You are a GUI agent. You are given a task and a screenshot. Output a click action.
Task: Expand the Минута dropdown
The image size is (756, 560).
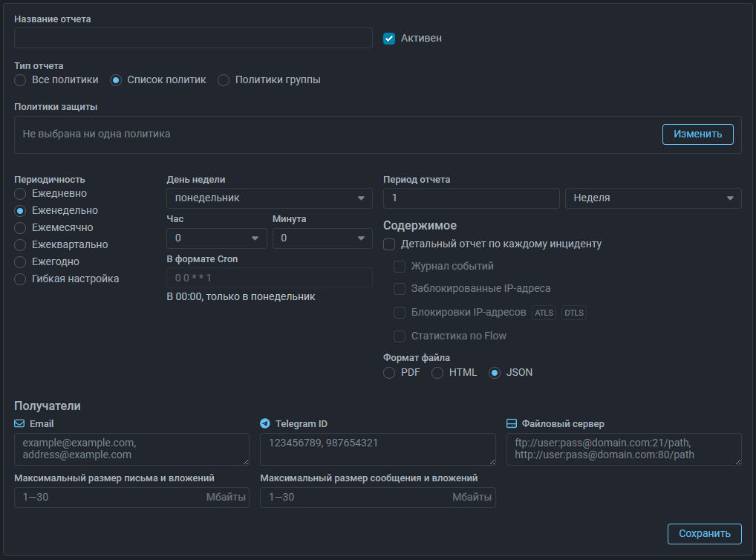(322, 238)
